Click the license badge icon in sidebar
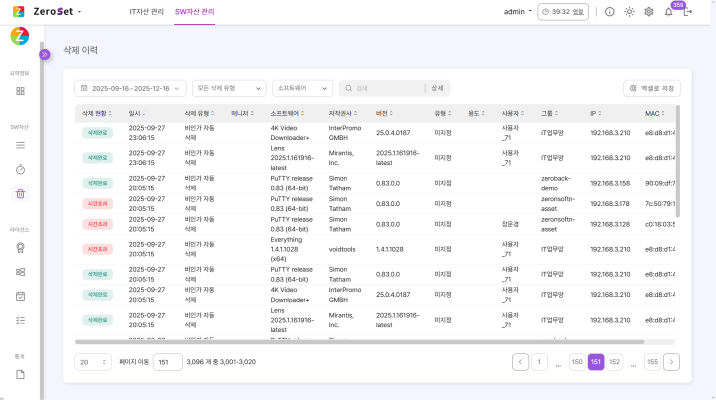Viewport: 716px width, 400px height. tap(20, 247)
